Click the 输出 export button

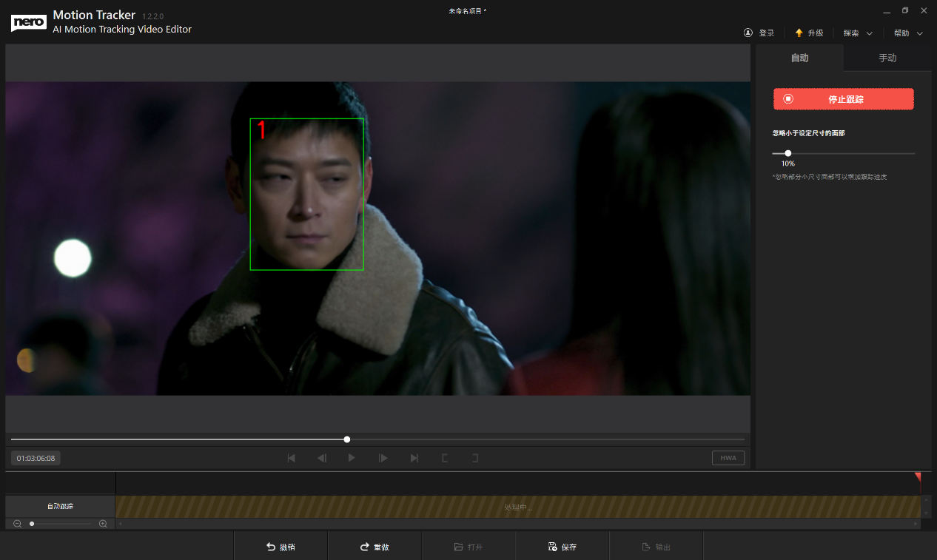pos(656,547)
